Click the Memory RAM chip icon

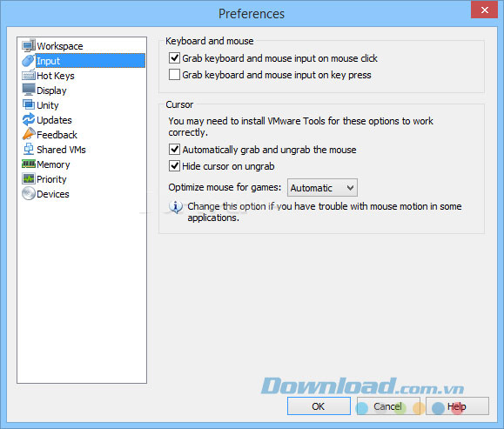tap(29, 164)
